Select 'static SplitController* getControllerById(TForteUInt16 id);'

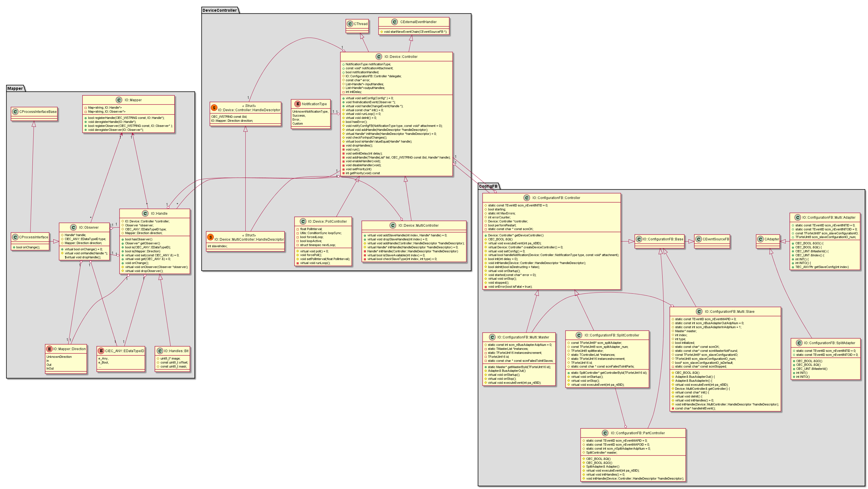tap(609, 373)
